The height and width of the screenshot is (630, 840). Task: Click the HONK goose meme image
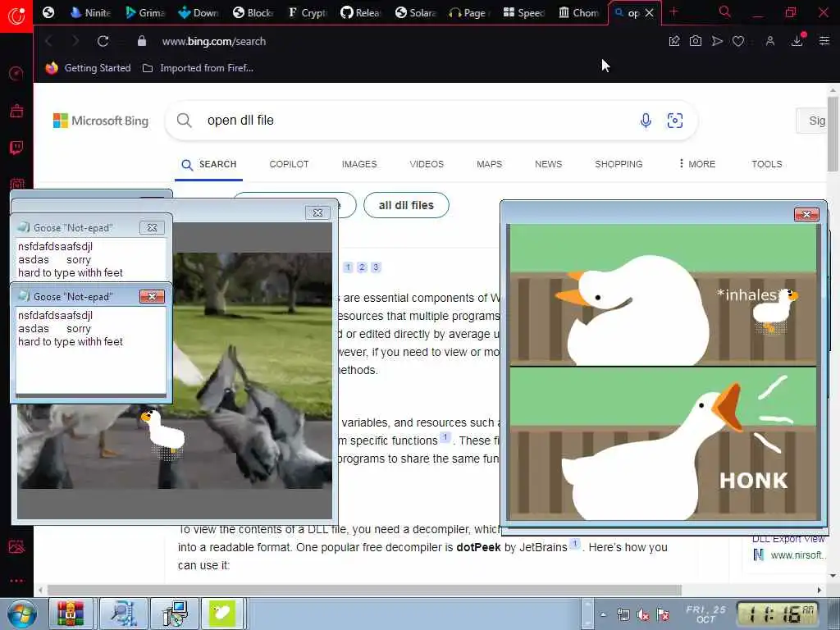coord(663,372)
